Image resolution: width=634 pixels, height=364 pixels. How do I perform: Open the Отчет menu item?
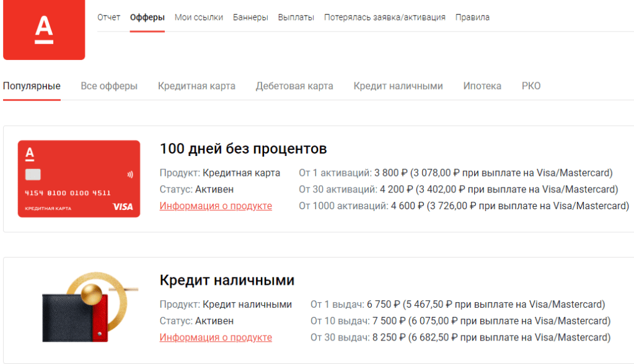pyautogui.click(x=108, y=17)
